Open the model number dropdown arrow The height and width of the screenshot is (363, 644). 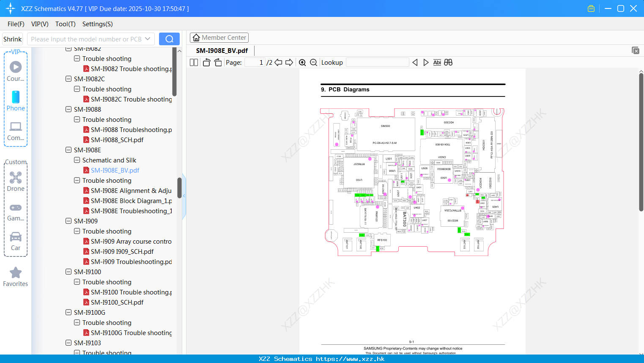click(x=148, y=39)
